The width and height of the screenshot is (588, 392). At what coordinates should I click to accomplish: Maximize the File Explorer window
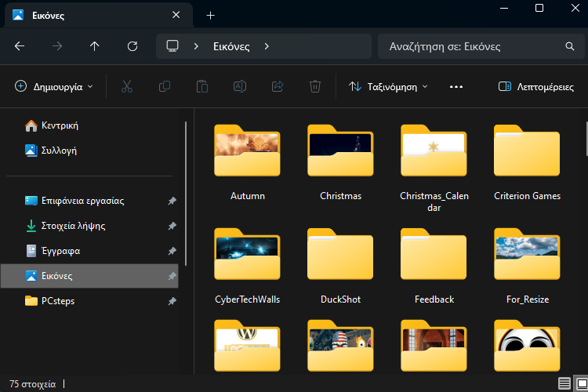coord(539,8)
